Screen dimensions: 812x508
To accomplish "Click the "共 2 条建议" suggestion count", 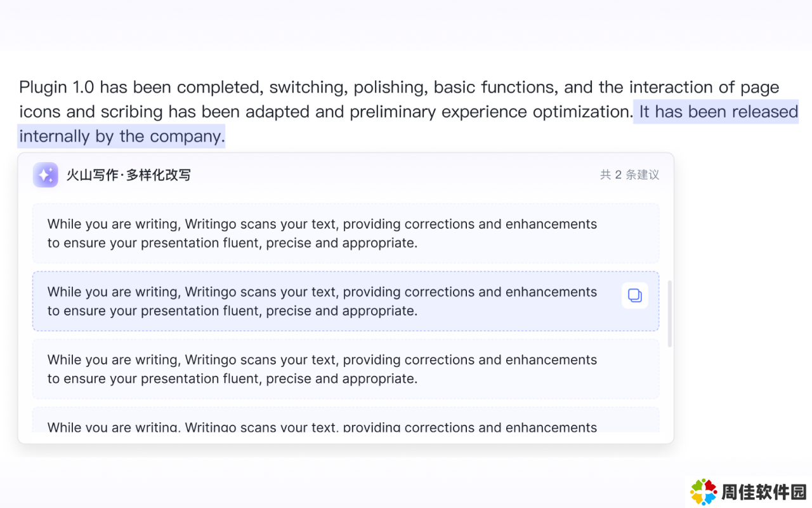I will point(629,175).
